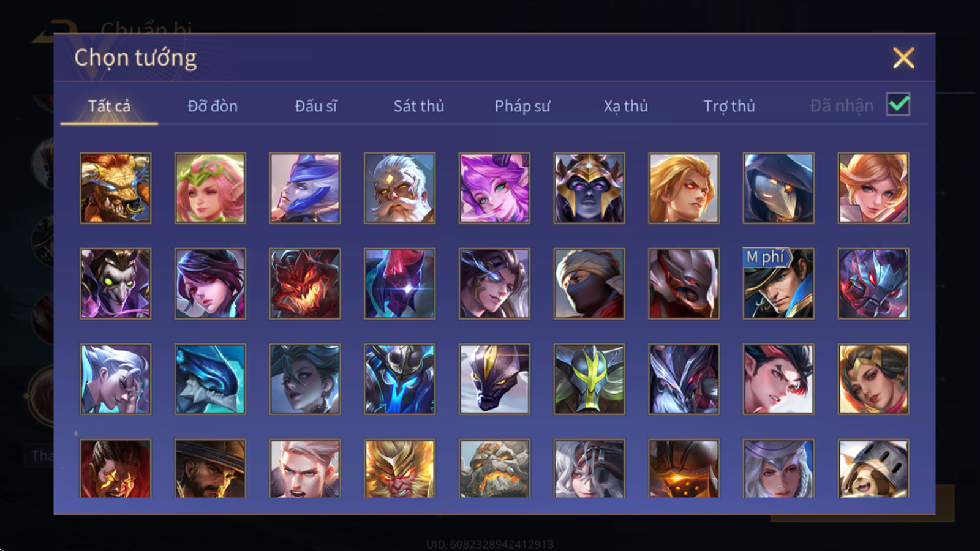Select the red fire demon hero

coord(305,283)
